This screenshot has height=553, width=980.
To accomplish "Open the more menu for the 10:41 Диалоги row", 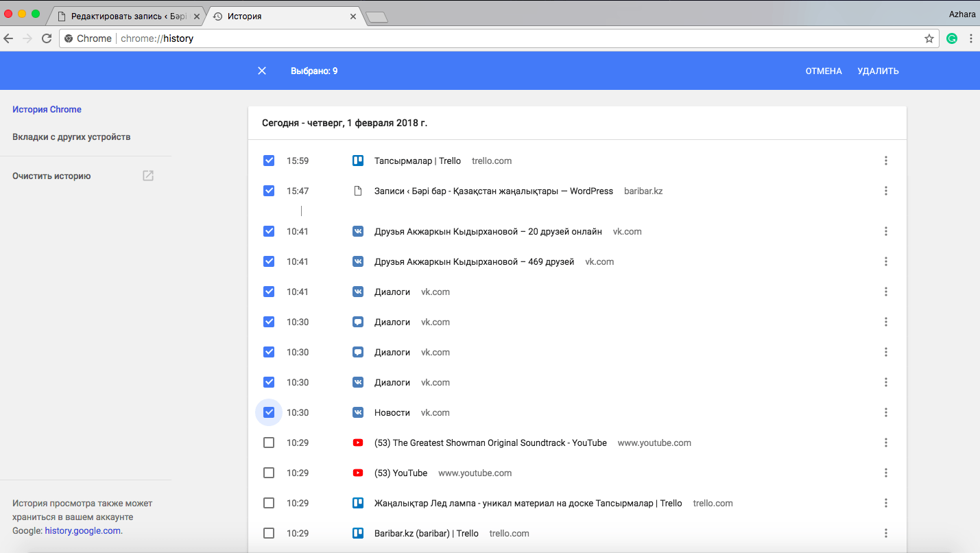I will 886,292.
